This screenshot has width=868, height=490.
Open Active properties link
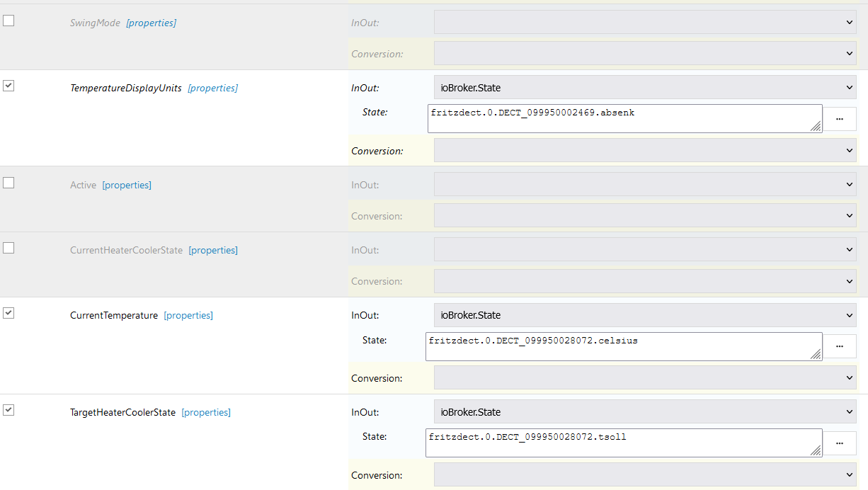pyautogui.click(x=127, y=185)
